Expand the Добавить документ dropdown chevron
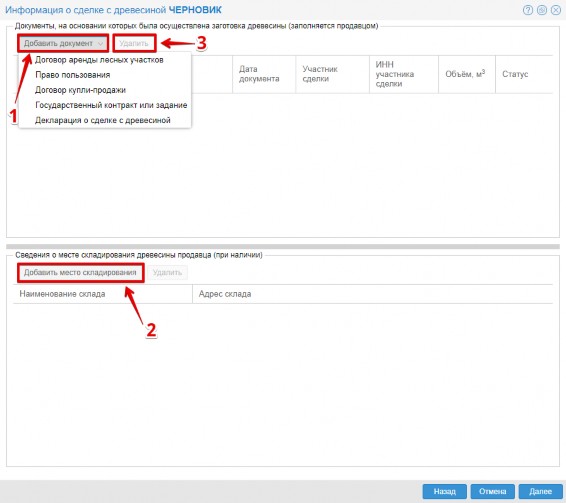The height and width of the screenshot is (503, 566). point(100,44)
